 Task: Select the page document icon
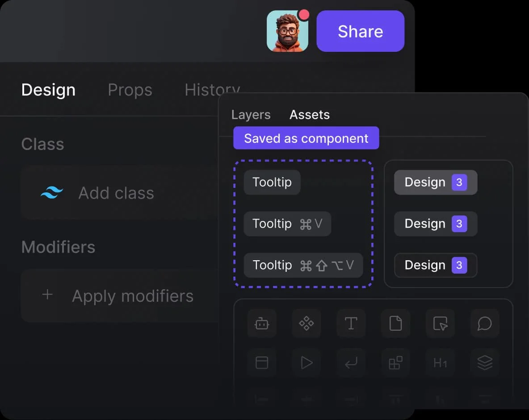(x=395, y=323)
